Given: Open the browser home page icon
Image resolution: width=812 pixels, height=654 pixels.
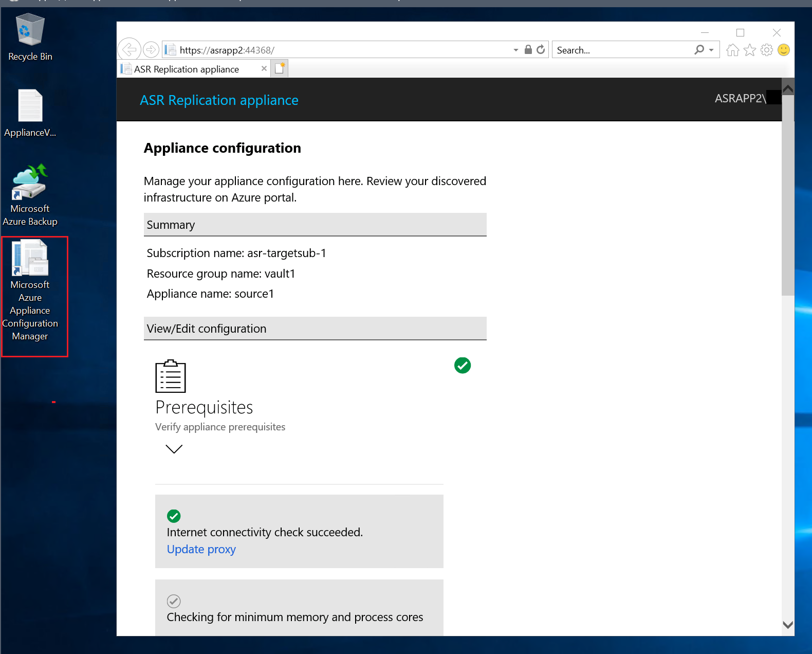Looking at the screenshot, I should click(733, 50).
